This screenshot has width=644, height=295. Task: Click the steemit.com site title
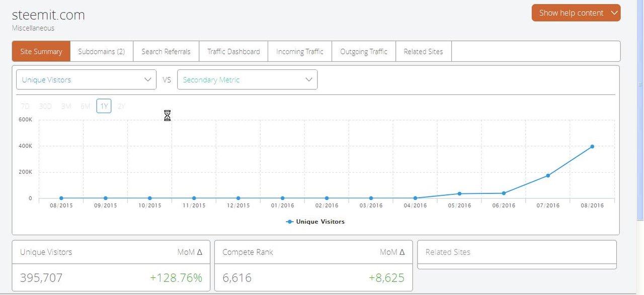pyautogui.click(x=48, y=15)
